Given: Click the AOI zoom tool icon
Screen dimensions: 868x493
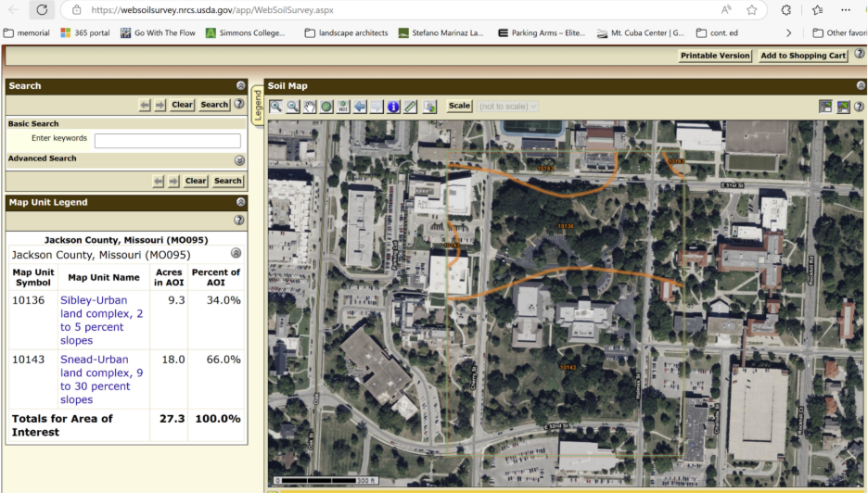Looking at the screenshot, I should click(x=343, y=107).
